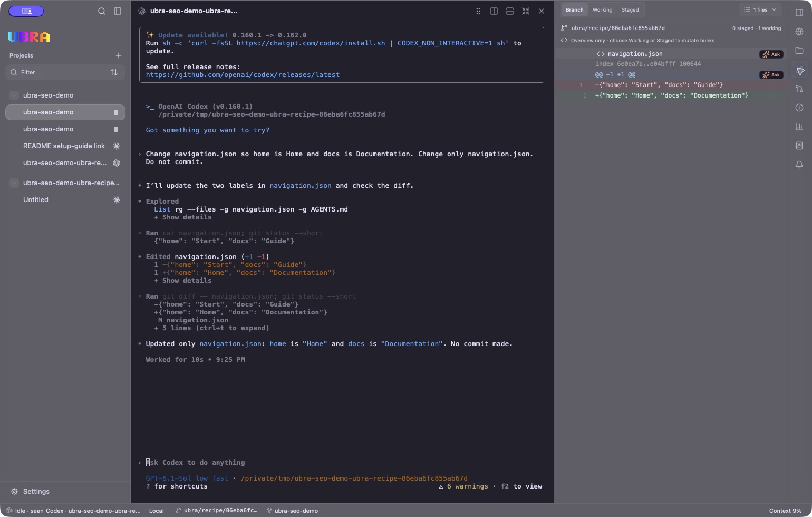Click the purple screen-share pill button
Image resolution: width=812 pixels, height=517 pixels.
pyautogui.click(x=26, y=11)
